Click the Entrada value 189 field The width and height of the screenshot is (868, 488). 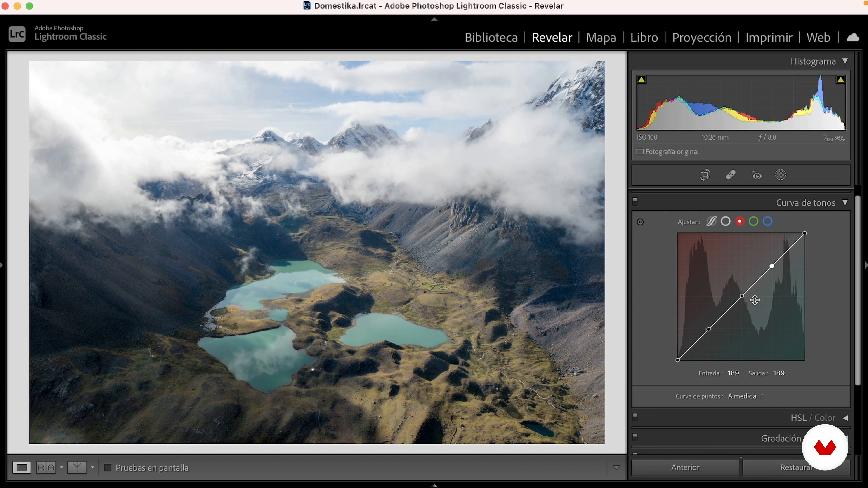pyautogui.click(x=733, y=373)
